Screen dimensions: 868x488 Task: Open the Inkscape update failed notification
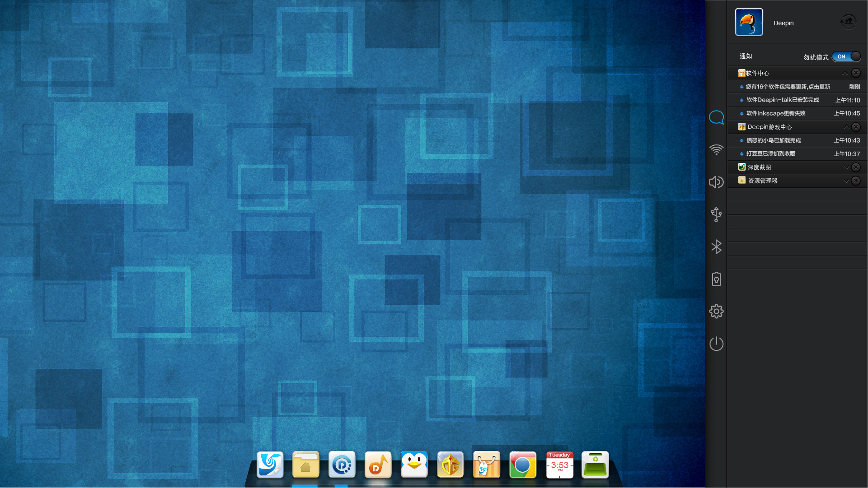775,113
